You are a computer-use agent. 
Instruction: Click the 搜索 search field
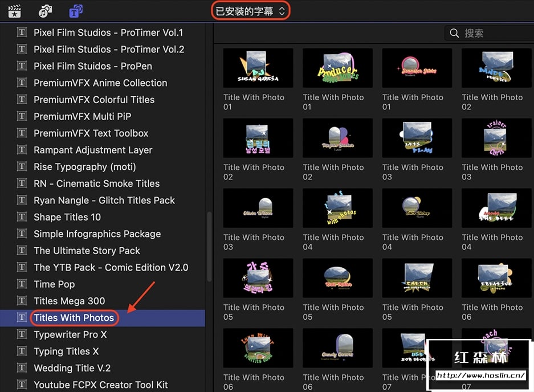click(x=490, y=33)
